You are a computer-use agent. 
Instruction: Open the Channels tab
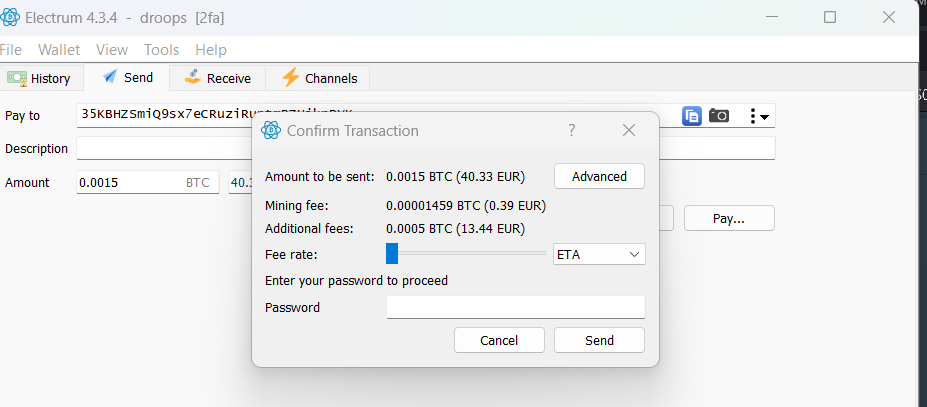point(320,78)
